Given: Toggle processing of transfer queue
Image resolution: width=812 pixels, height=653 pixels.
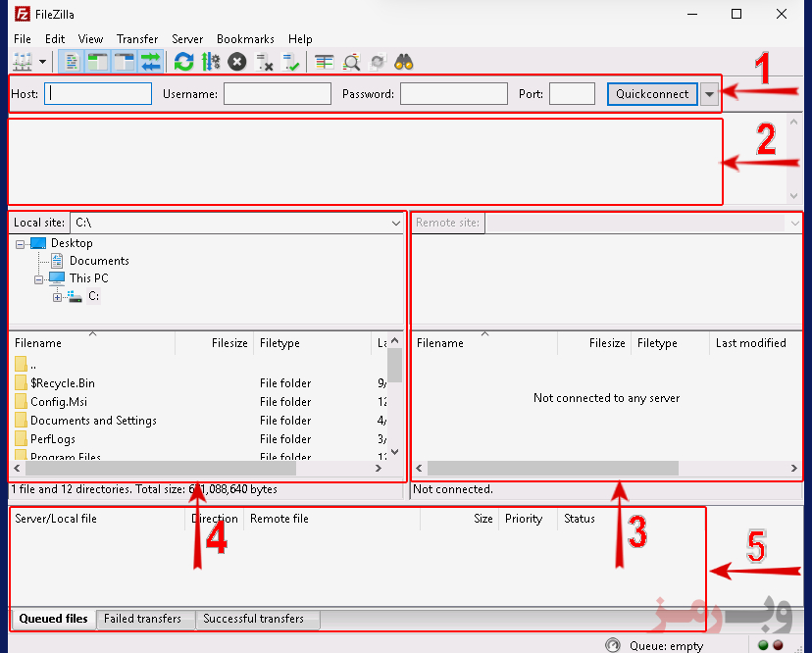Looking at the screenshot, I should point(211,62).
